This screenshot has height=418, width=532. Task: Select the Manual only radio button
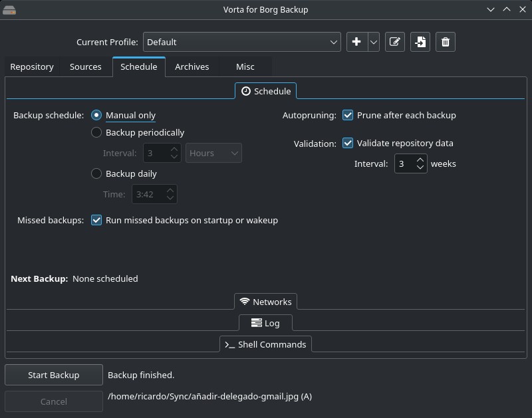pos(96,115)
